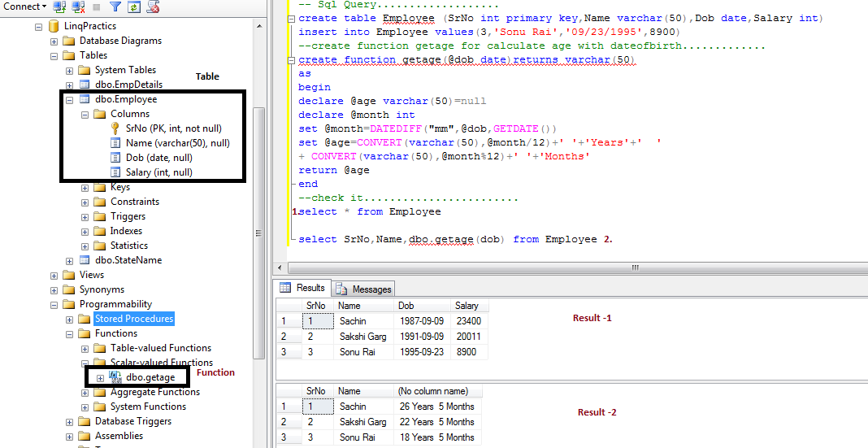Click the Synonyms folder icon
Viewport: 868px width, 448px height.
click(68, 289)
